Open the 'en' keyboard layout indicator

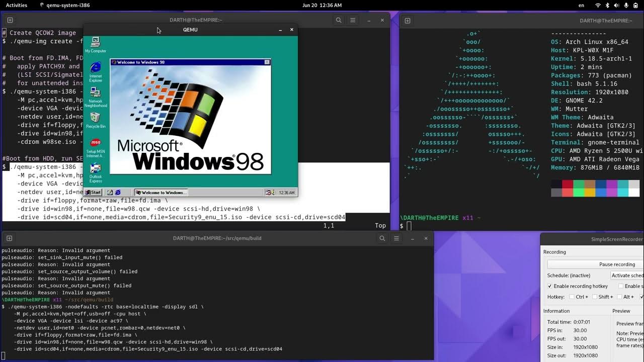[582, 5]
